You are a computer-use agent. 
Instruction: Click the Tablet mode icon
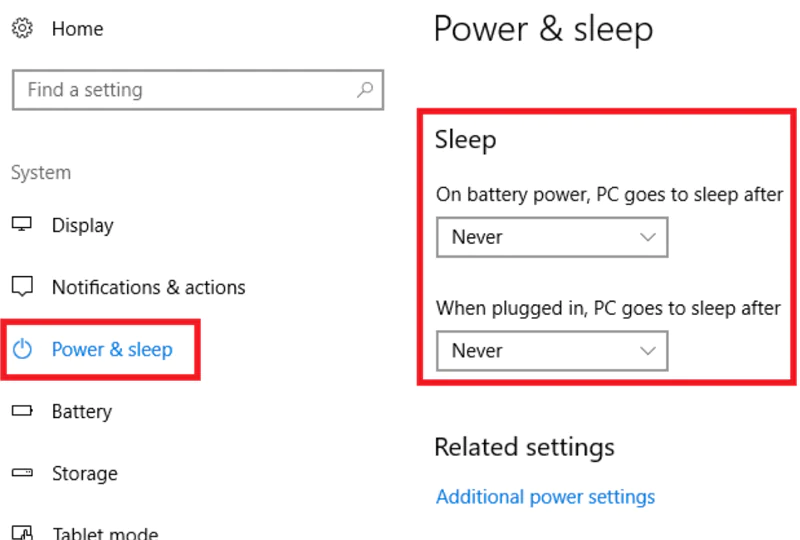tap(22, 533)
